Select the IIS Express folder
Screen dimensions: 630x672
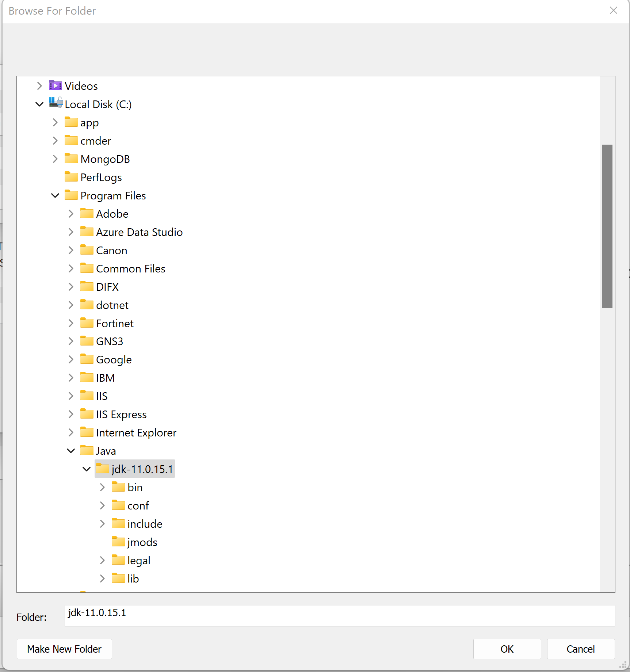pyautogui.click(x=121, y=415)
